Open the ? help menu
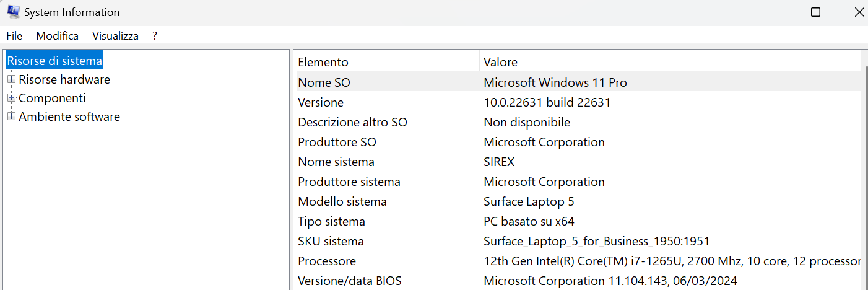This screenshot has height=290, width=868. pos(155,36)
